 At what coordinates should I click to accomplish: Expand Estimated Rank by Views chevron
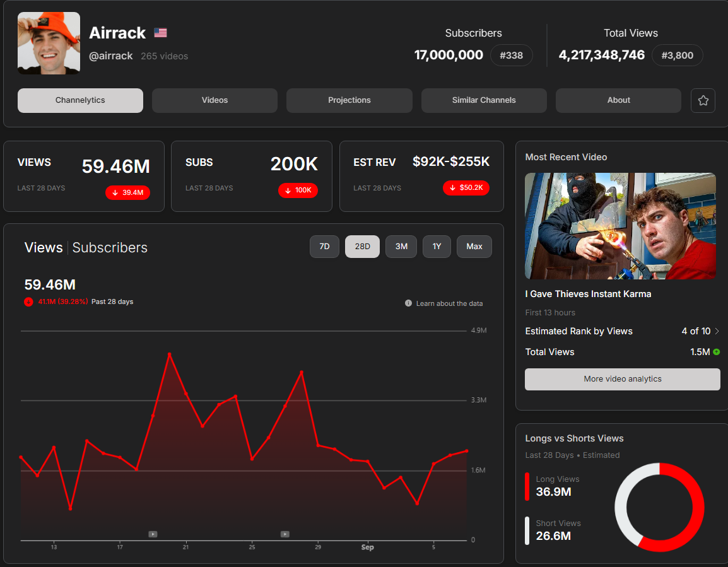717,331
